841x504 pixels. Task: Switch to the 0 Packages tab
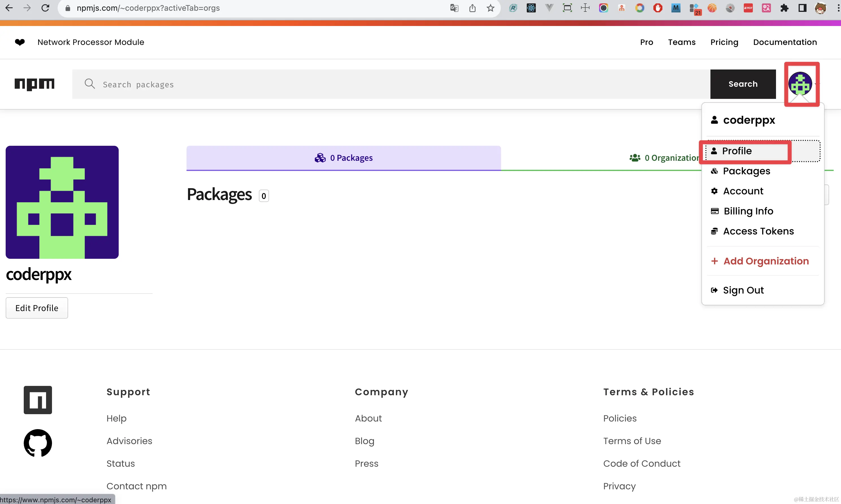[x=343, y=158]
